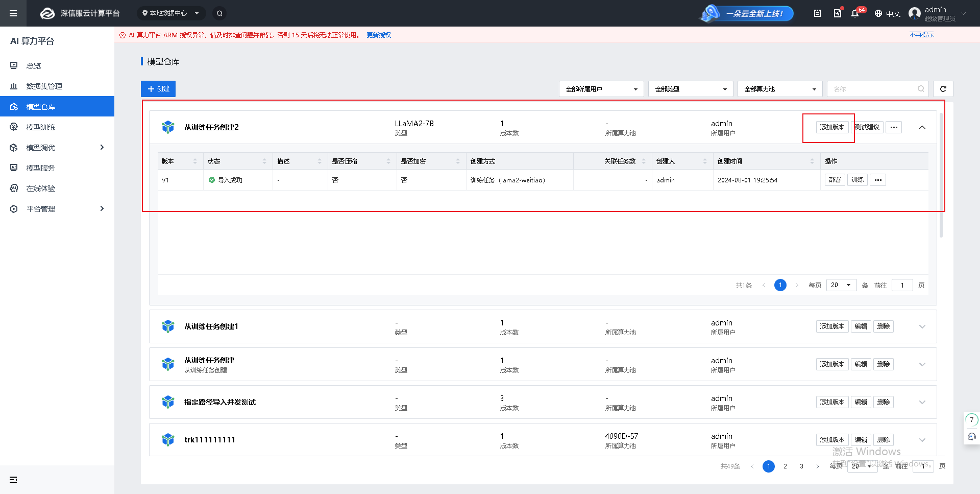Dismiss the warning via 不再提示

tap(922, 35)
